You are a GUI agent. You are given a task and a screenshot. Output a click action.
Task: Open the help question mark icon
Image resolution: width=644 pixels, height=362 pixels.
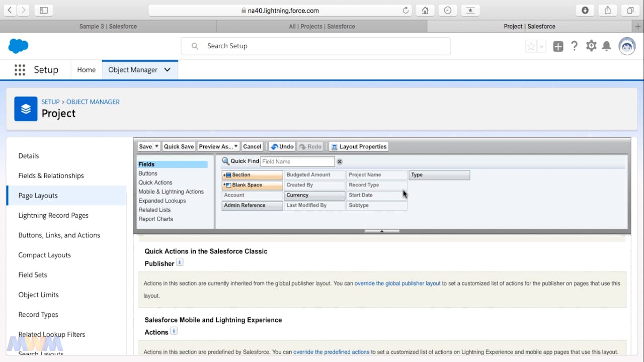click(x=574, y=46)
